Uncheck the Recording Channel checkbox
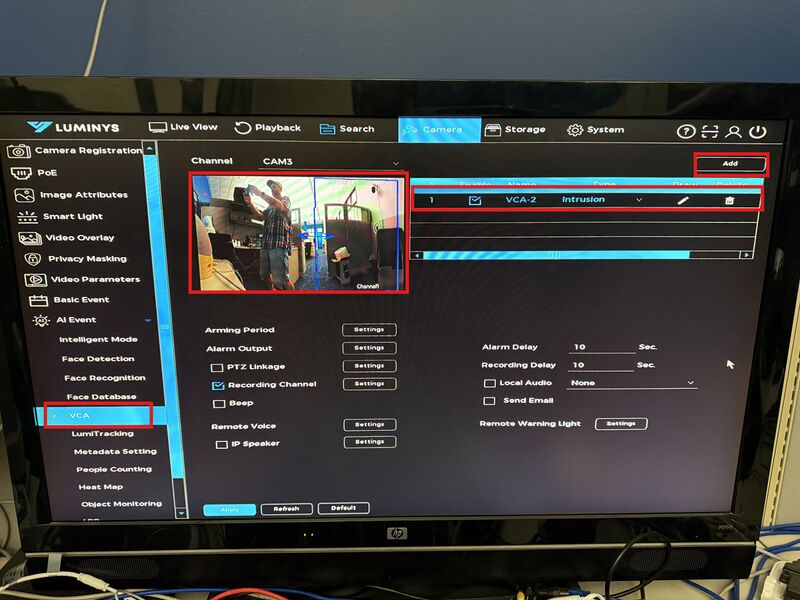 218,385
